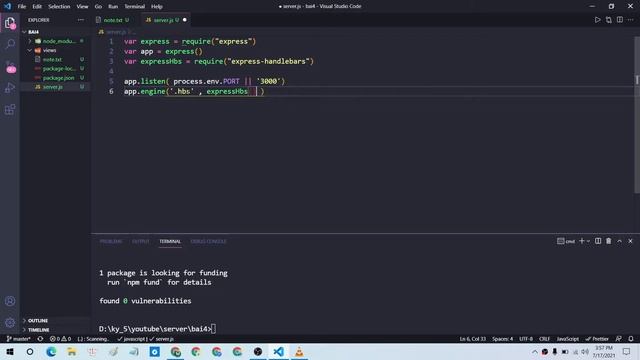Viewport: 640px width, 360px height.
Task: Open the Extensions view
Action: (x=10, y=109)
